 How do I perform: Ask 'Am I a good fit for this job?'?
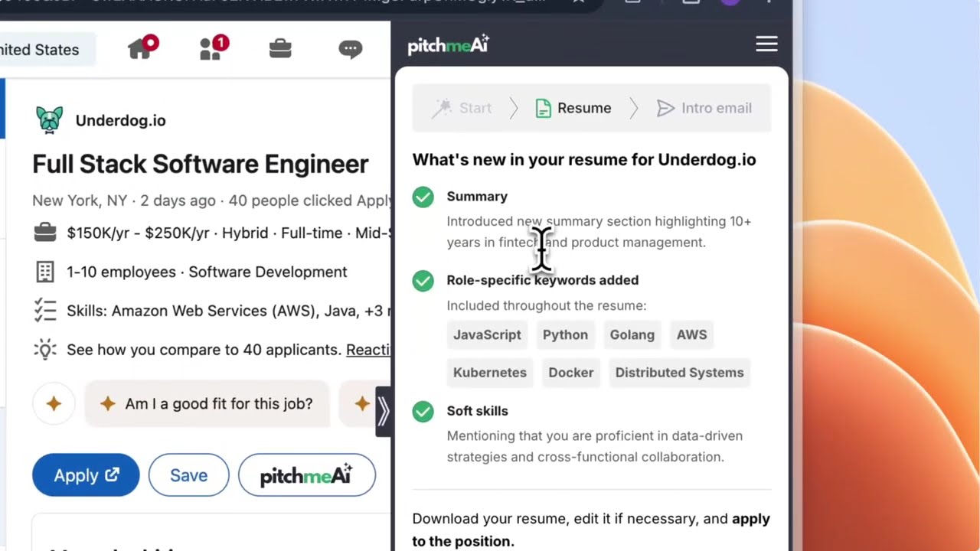207,404
